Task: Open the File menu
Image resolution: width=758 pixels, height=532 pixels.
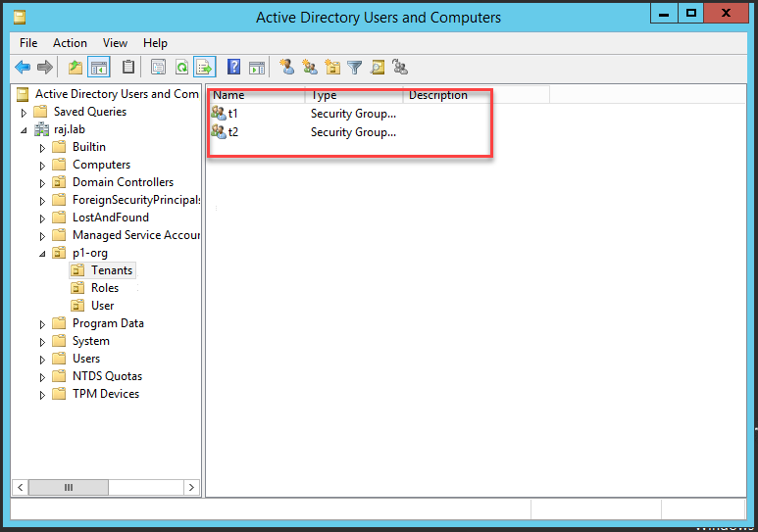Action: pos(28,43)
